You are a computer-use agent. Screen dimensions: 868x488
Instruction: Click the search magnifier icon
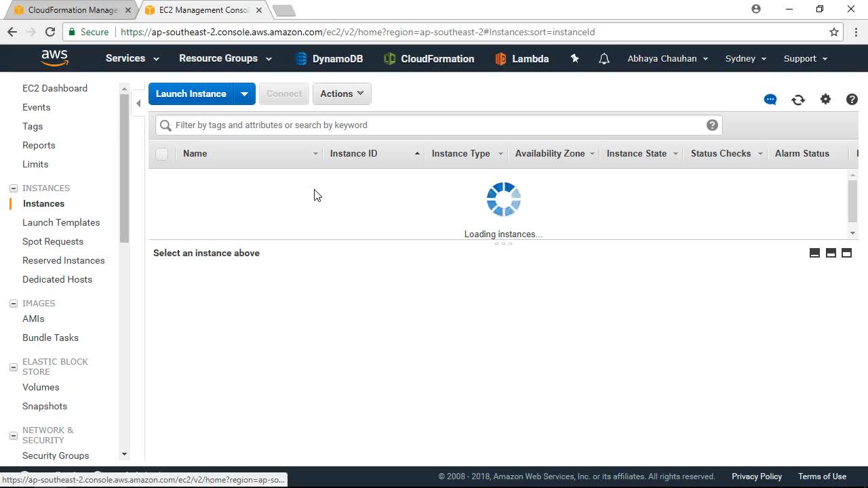point(165,125)
